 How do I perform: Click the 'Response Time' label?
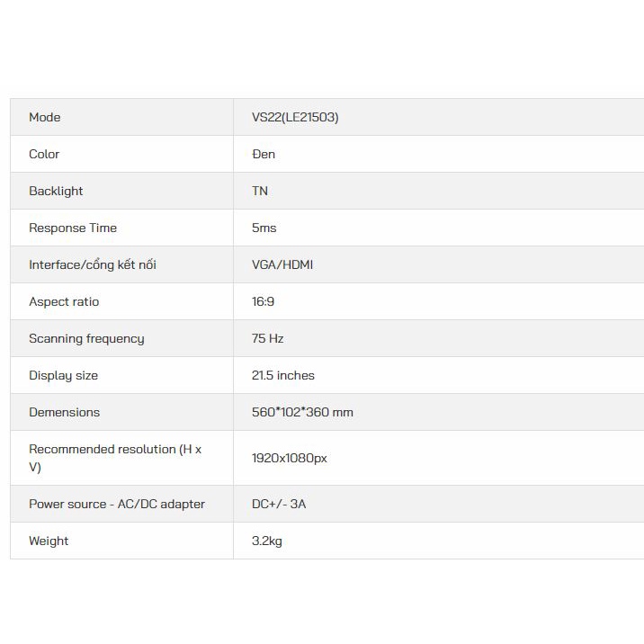(73, 228)
